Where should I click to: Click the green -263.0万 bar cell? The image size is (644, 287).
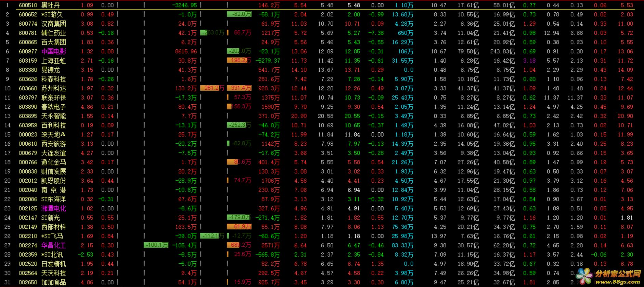(x=212, y=33)
